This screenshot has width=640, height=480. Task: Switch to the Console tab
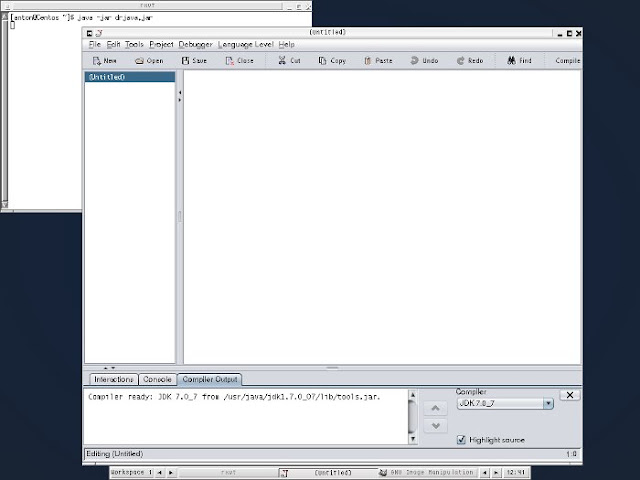[x=157, y=379]
